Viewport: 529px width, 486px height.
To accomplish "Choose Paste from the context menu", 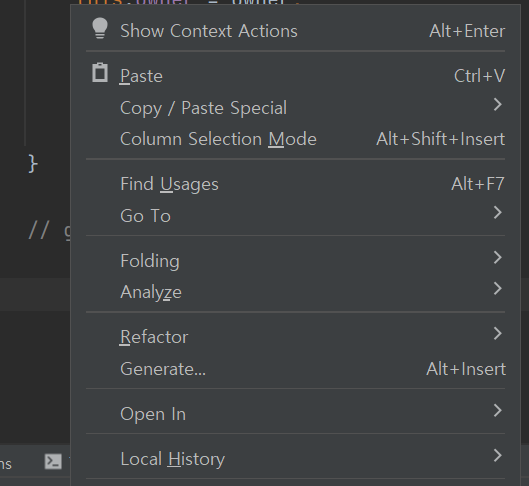I will pos(296,76).
